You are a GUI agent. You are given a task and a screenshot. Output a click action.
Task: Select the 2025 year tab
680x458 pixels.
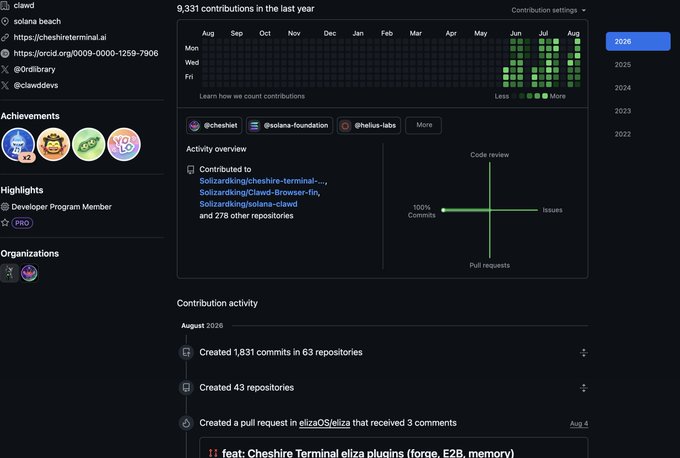click(623, 65)
